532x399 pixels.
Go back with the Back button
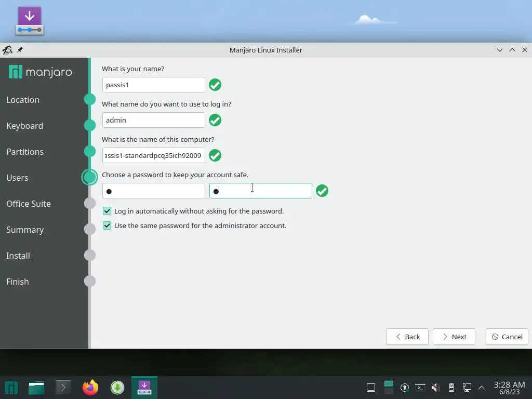coord(407,337)
